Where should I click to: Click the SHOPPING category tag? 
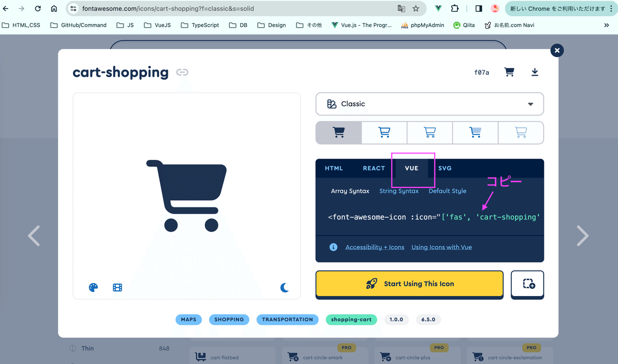229,320
